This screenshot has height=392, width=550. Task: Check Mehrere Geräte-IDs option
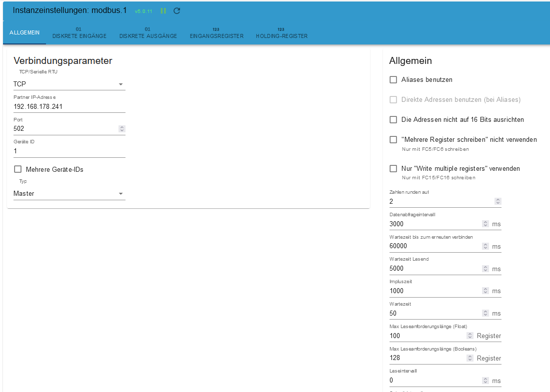[x=18, y=169]
